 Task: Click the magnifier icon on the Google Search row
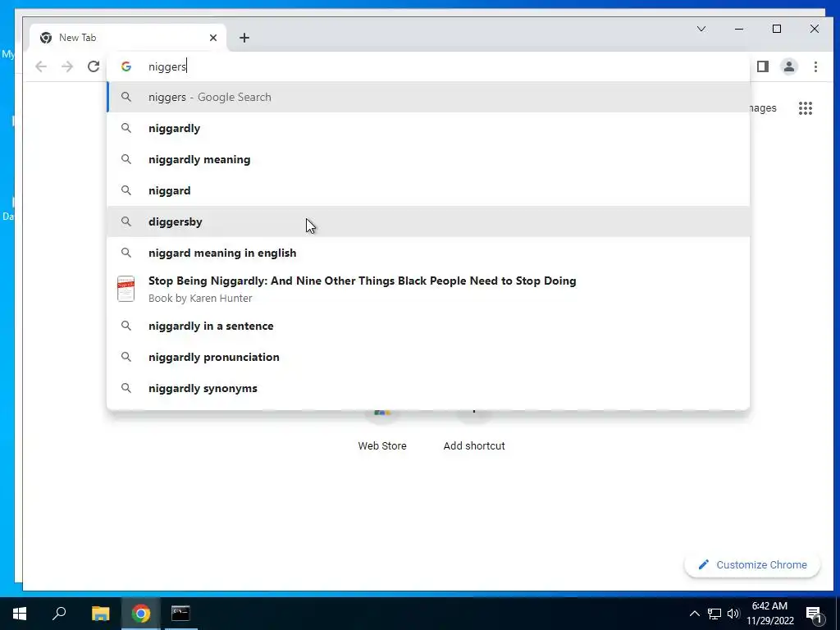tap(126, 97)
